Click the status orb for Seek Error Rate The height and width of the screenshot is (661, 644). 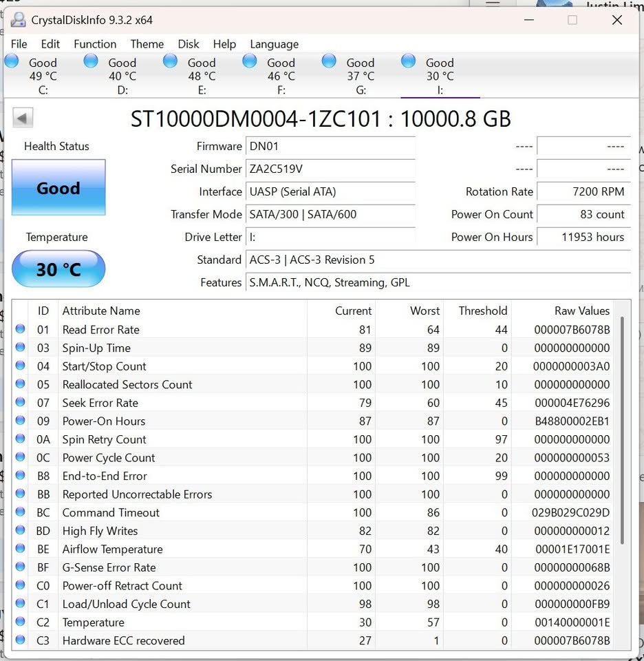pyautogui.click(x=20, y=401)
